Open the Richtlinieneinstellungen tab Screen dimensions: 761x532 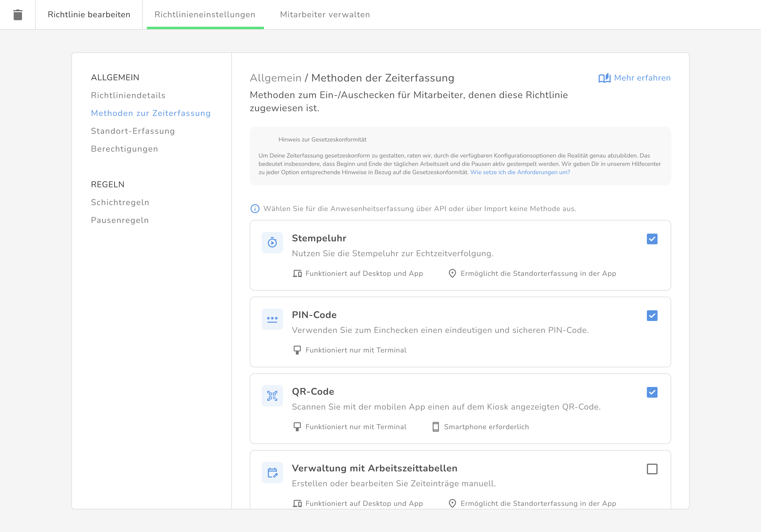(205, 15)
